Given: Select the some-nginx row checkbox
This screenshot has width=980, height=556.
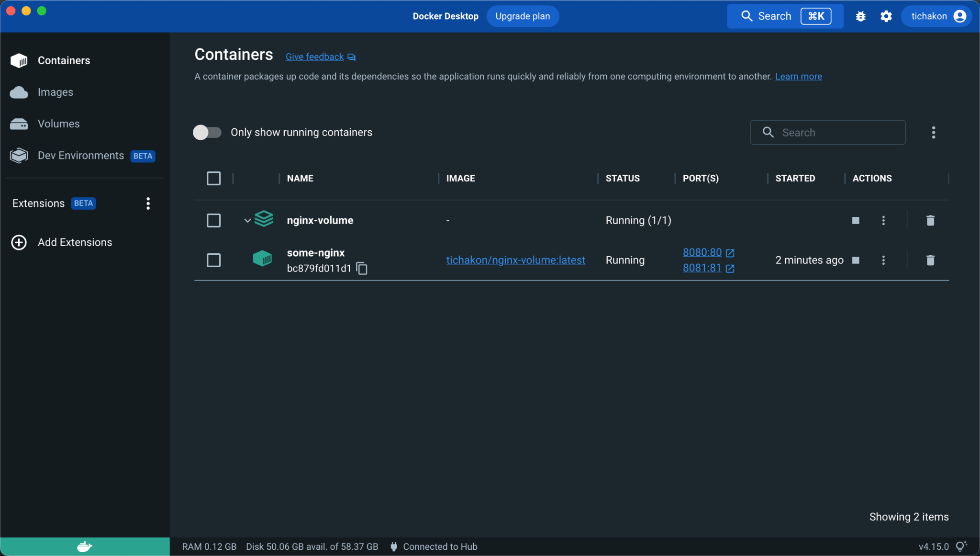Looking at the screenshot, I should 213,260.
